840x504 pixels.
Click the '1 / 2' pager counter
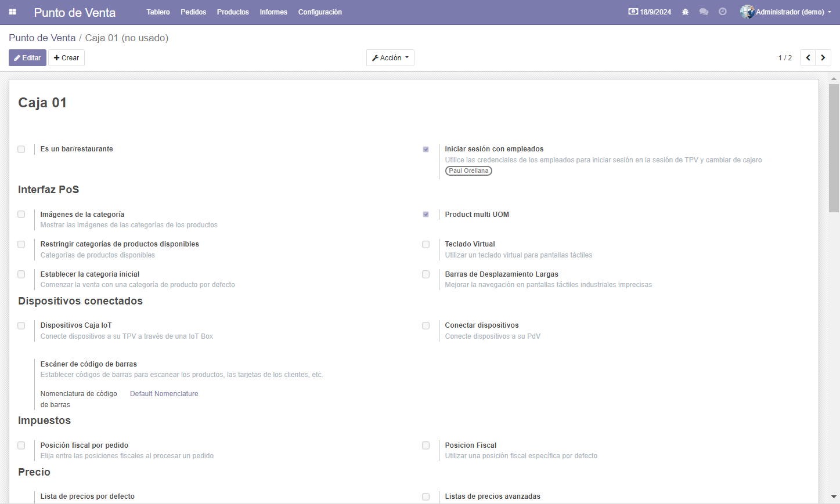click(x=785, y=58)
